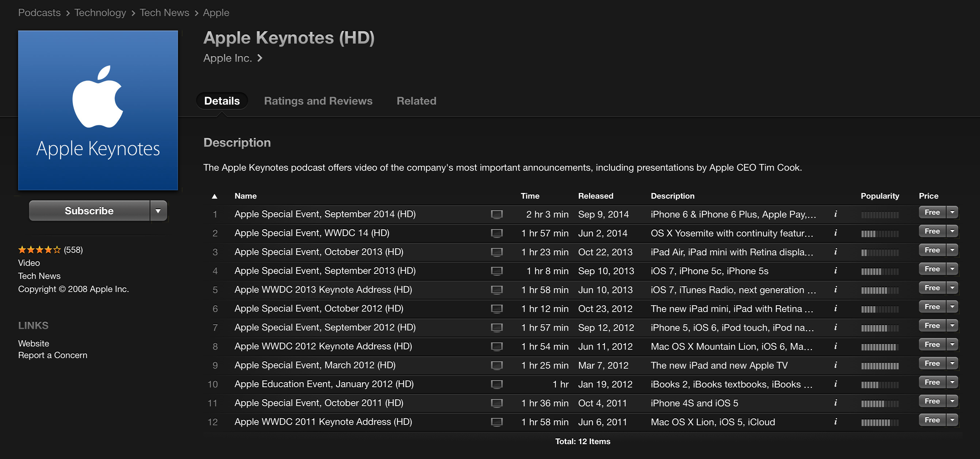Subscribe to Apple Keynotes podcast
Image resolution: width=980 pixels, height=459 pixels.
click(x=89, y=211)
